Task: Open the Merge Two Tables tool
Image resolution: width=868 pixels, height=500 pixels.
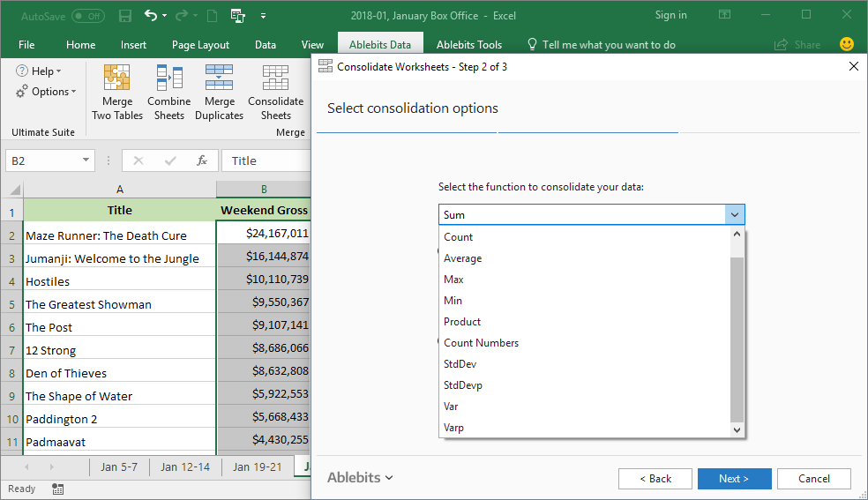Action: point(117,92)
